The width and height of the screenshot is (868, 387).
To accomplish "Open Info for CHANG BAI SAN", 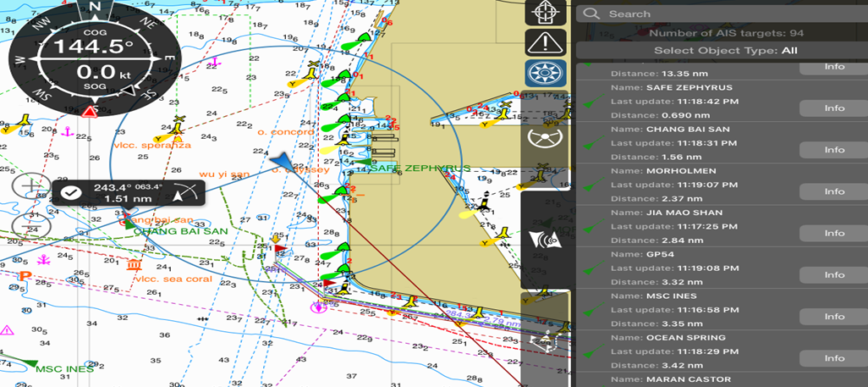I will [833, 150].
